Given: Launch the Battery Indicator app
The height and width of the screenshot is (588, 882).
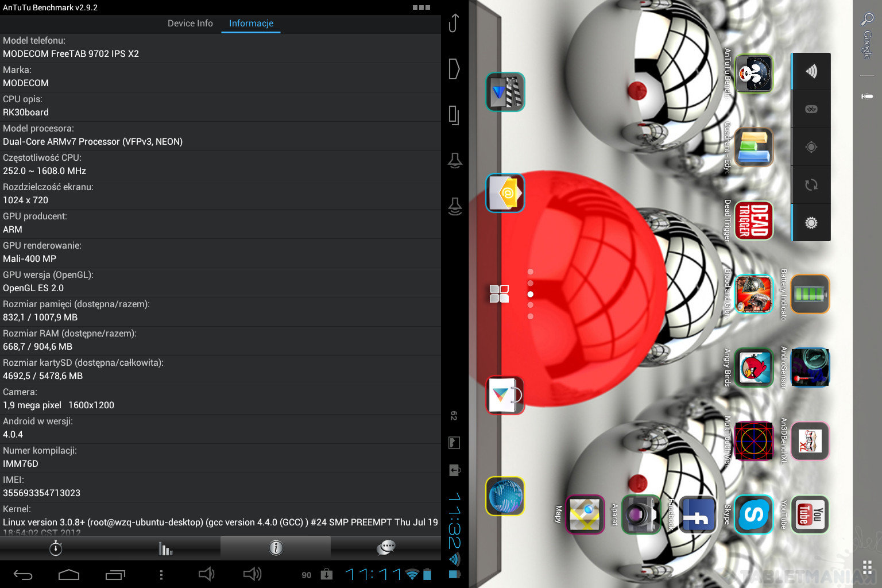Looking at the screenshot, I should coord(810,294).
